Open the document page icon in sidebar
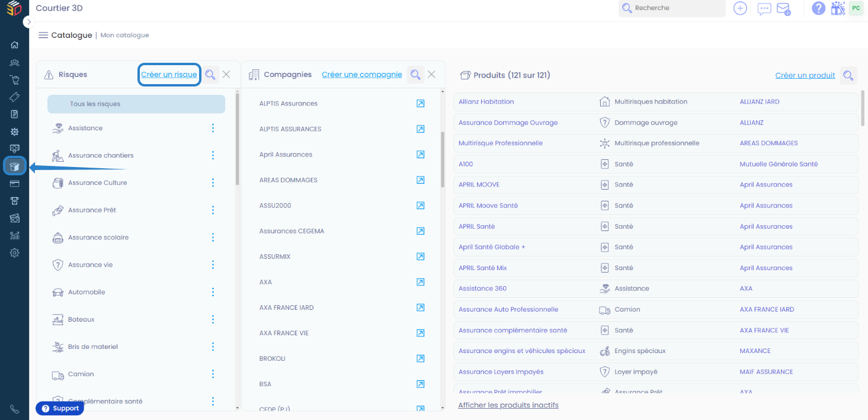This screenshot has height=420, width=868. [x=15, y=114]
